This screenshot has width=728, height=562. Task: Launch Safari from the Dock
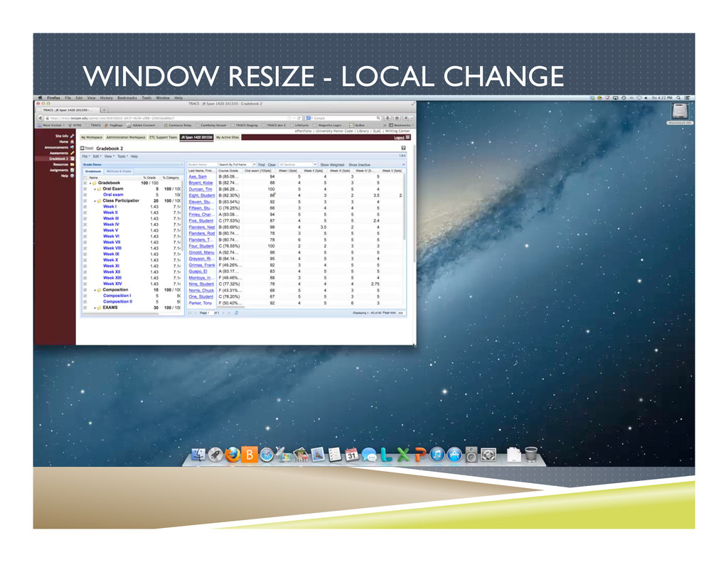267,455
